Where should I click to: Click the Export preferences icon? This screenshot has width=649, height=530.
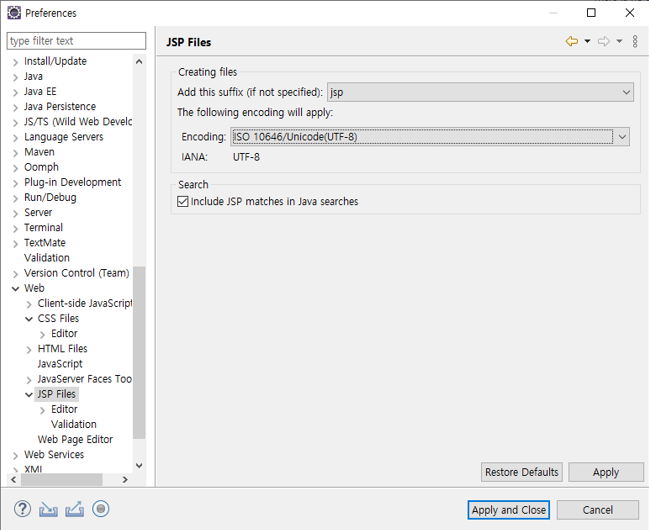[75, 509]
